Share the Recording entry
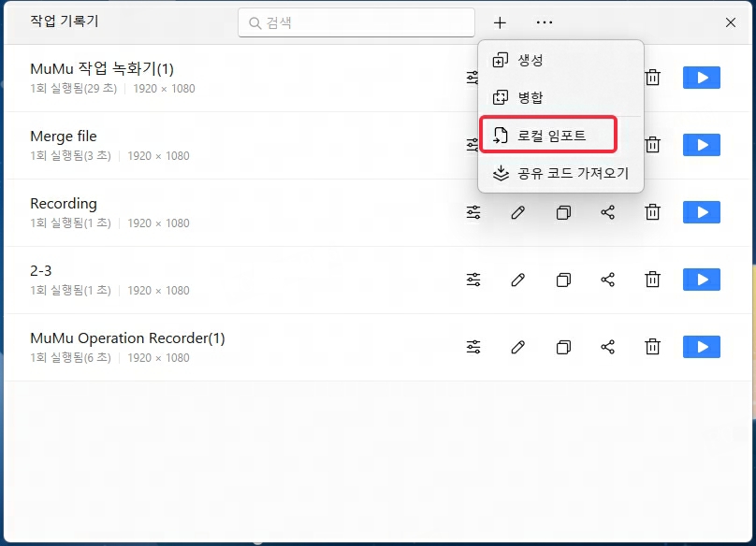This screenshot has height=546, width=756. (608, 212)
